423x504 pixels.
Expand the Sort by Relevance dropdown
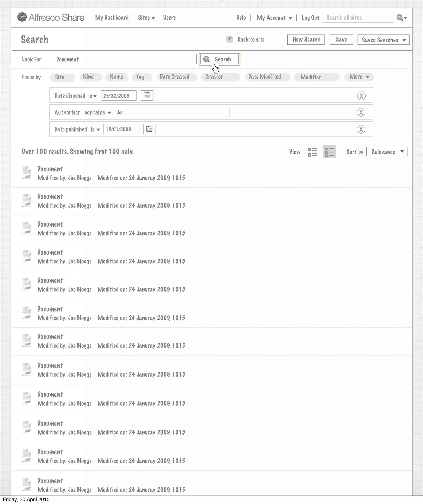coord(387,152)
